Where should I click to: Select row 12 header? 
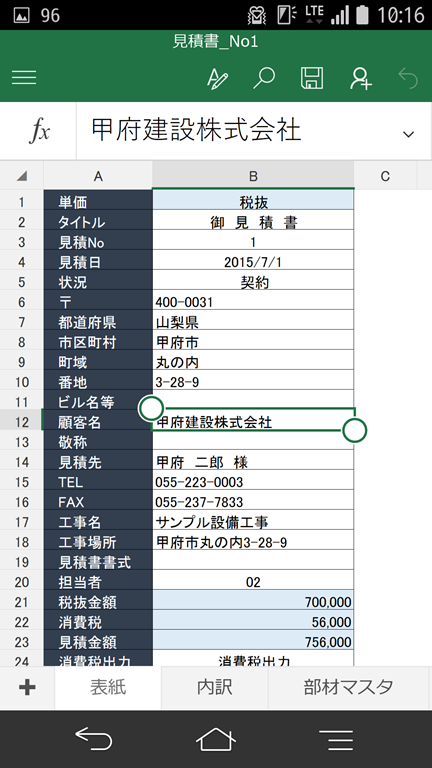(22, 422)
